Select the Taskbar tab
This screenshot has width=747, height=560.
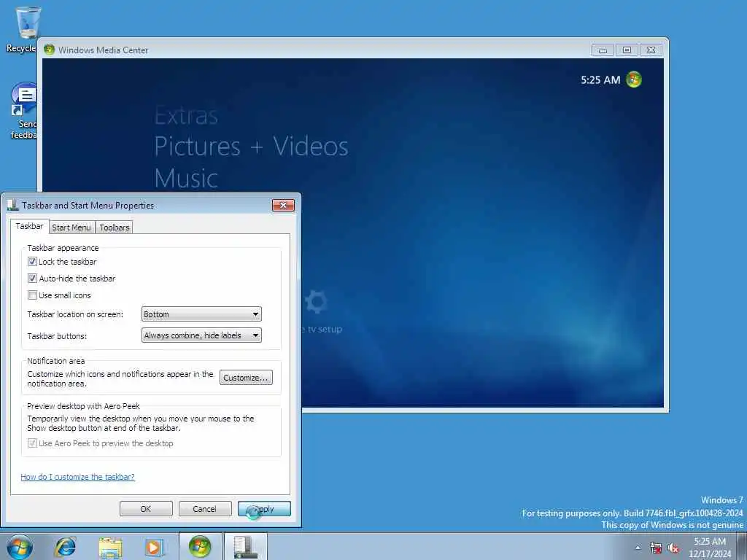point(29,226)
